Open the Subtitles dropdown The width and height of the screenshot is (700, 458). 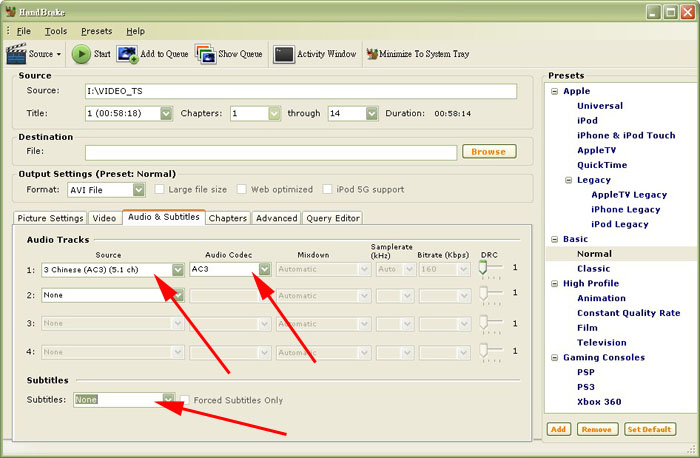point(168,400)
